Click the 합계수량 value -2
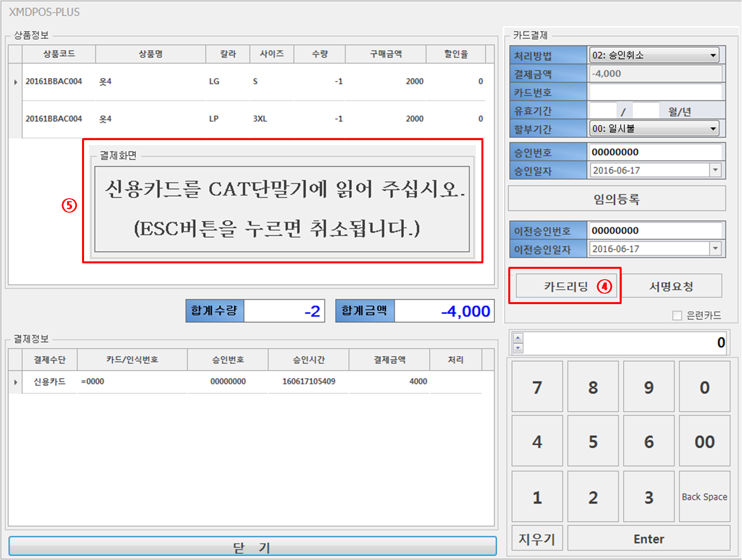The height and width of the screenshot is (560, 742). [x=284, y=311]
